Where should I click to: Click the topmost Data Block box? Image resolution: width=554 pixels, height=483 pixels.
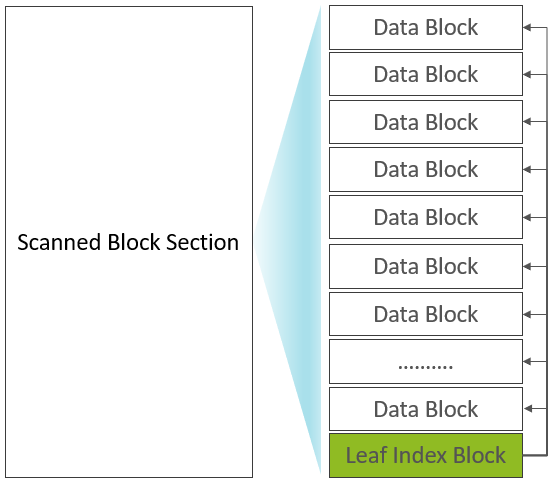(x=426, y=27)
